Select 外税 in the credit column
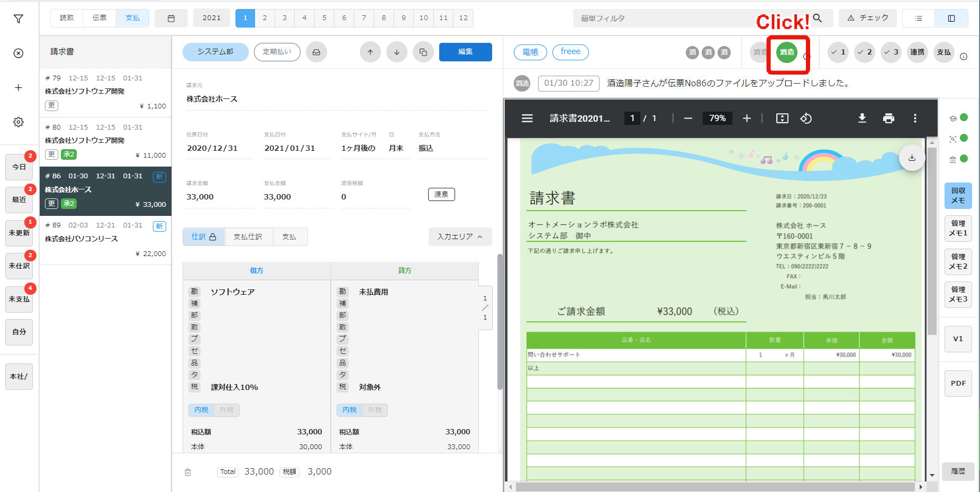The width and height of the screenshot is (980, 492). click(375, 410)
